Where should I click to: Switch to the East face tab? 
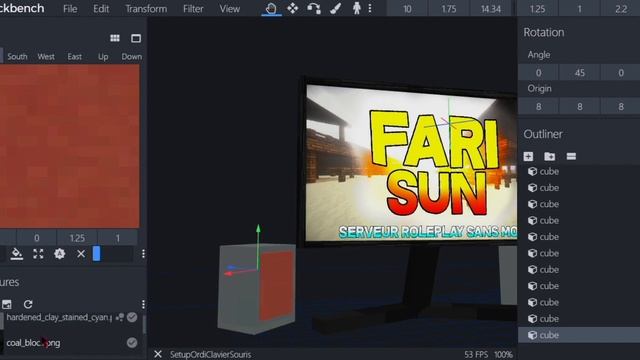tap(75, 56)
